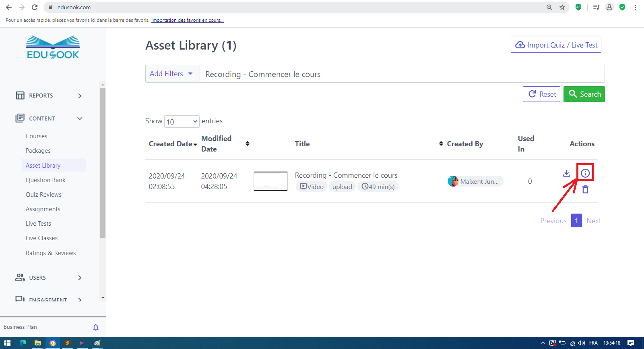Sort table by Created Date column
The image size is (644, 349).
pyautogui.click(x=173, y=144)
